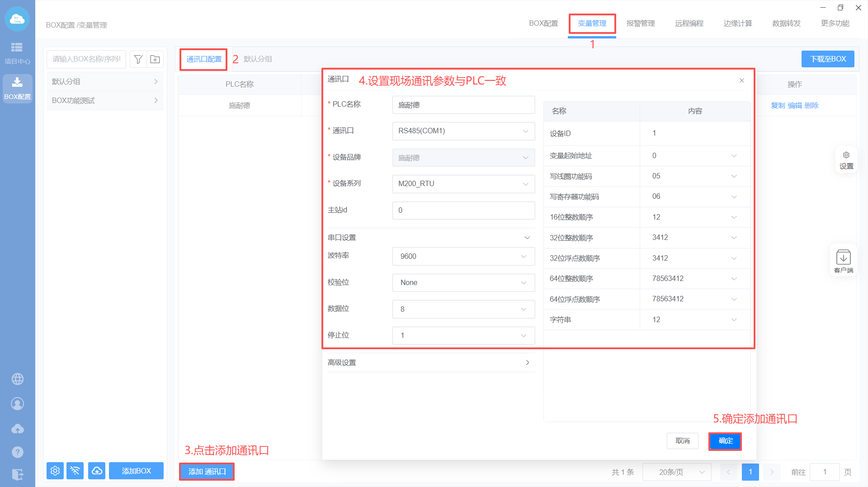Open the RS485(COM1) port dropdown
Image resolution: width=868 pixels, height=487 pixels.
463,131
